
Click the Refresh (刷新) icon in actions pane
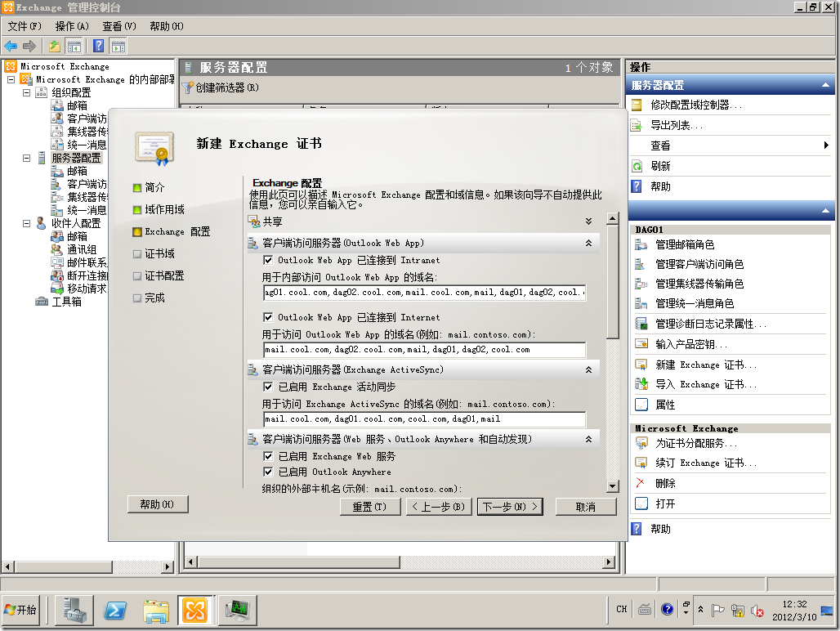[x=637, y=166]
